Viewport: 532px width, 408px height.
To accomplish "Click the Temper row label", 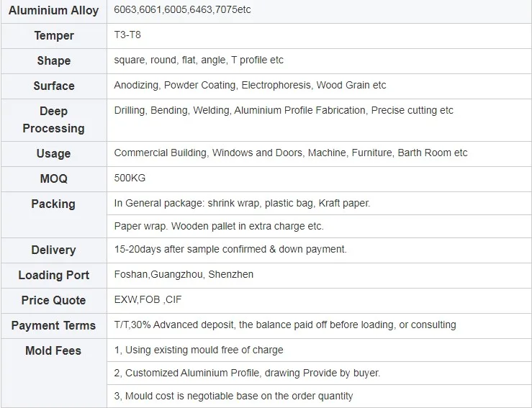I will [53, 35].
